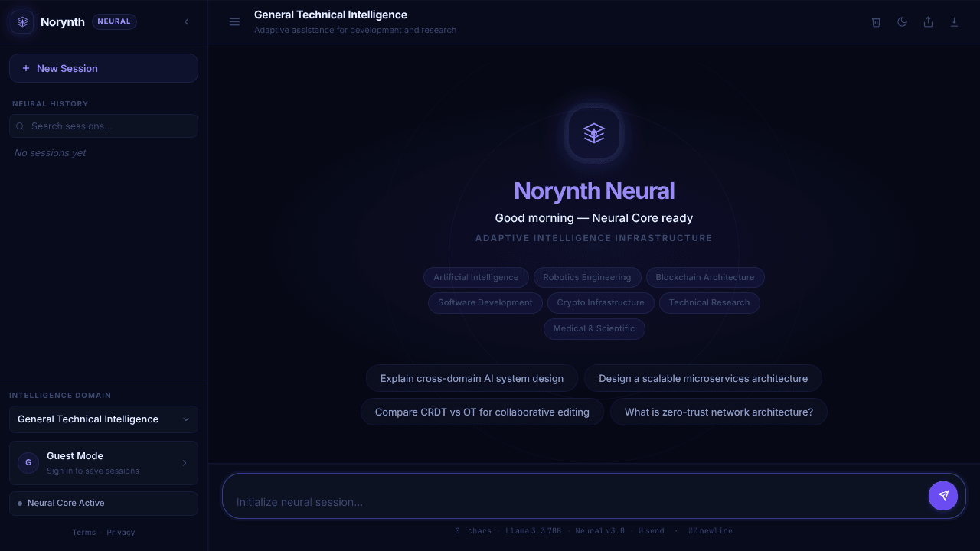Toggle dark mode with the moon icon
This screenshot has width=980, height=551.
click(902, 22)
